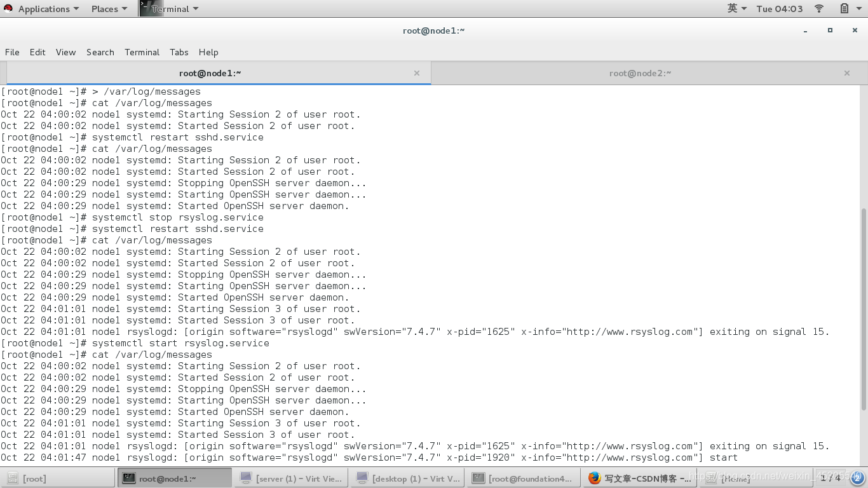Open the Tabs menu
Image resolution: width=868 pixels, height=488 pixels.
(x=179, y=52)
